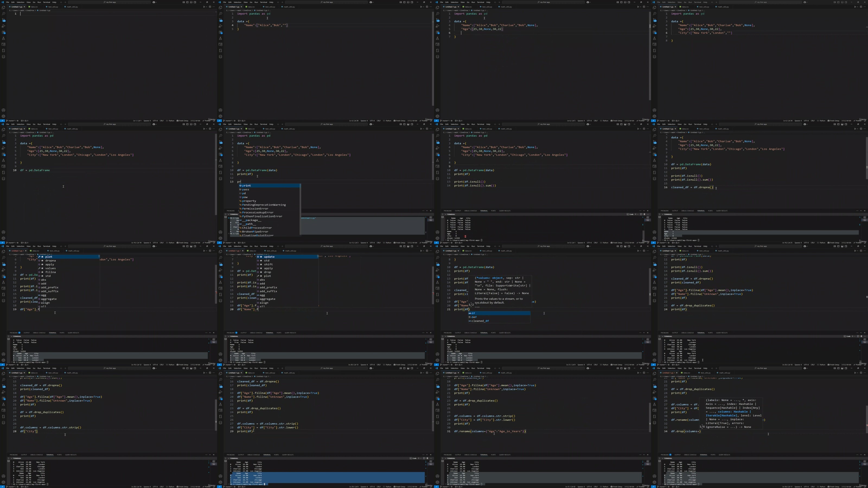868x488 pixels.
Task: Expand the Run button dropdown chevron
Action: (x=207, y=7)
